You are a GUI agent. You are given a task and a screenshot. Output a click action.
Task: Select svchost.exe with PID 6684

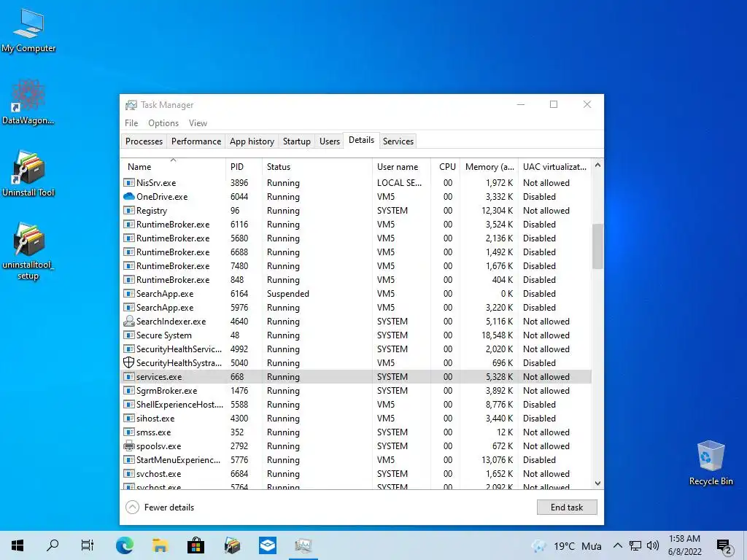(356, 474)
